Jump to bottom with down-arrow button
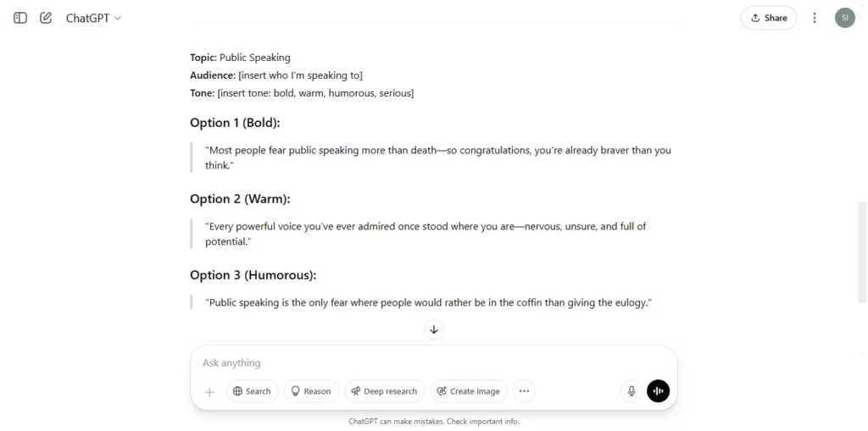 [x=434, y=329]
